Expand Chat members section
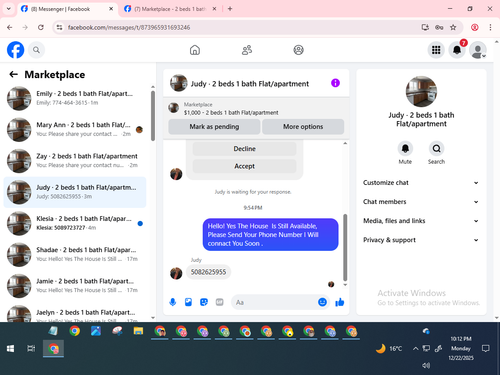This screenshot has height=375, width=500. [421, 202]
